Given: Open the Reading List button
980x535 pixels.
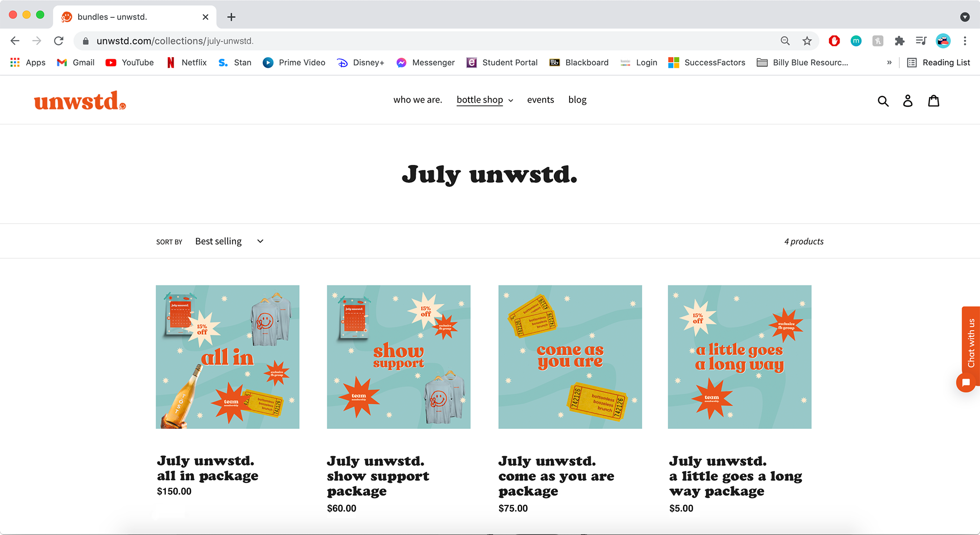Looking at the screenshot, I should coord(938,62).
